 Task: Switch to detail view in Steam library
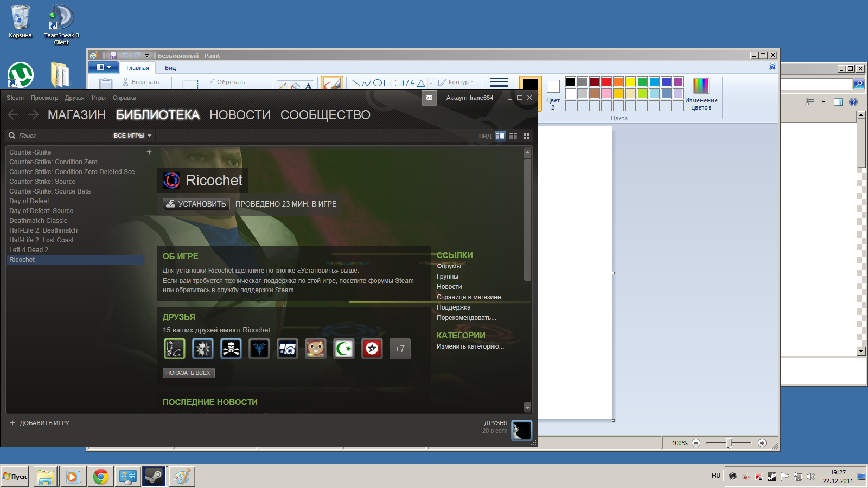click(x=500, y=136)
